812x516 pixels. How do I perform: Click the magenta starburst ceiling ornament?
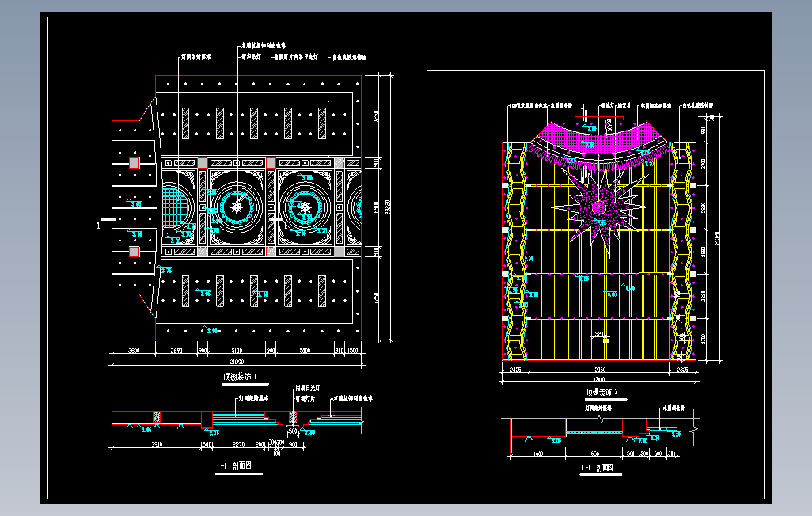[x=600, y=208]
